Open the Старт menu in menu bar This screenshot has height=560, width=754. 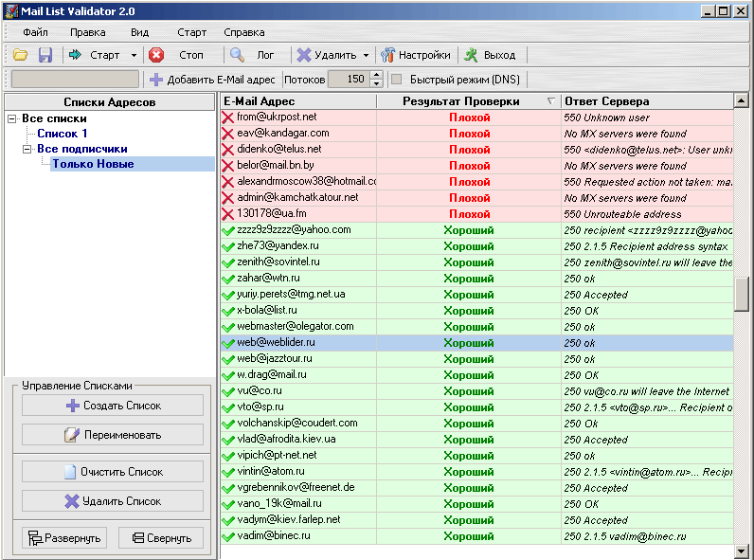(x=191, y=32)
